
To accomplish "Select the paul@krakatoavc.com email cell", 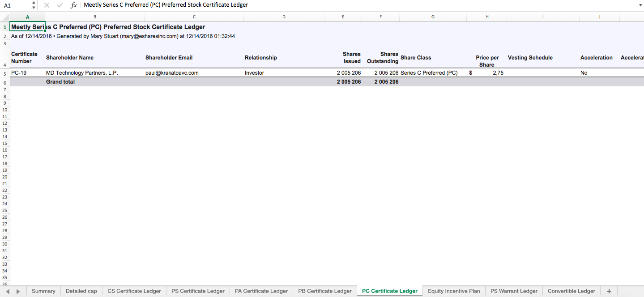I will pyautogui.click(x=194, y=73).
